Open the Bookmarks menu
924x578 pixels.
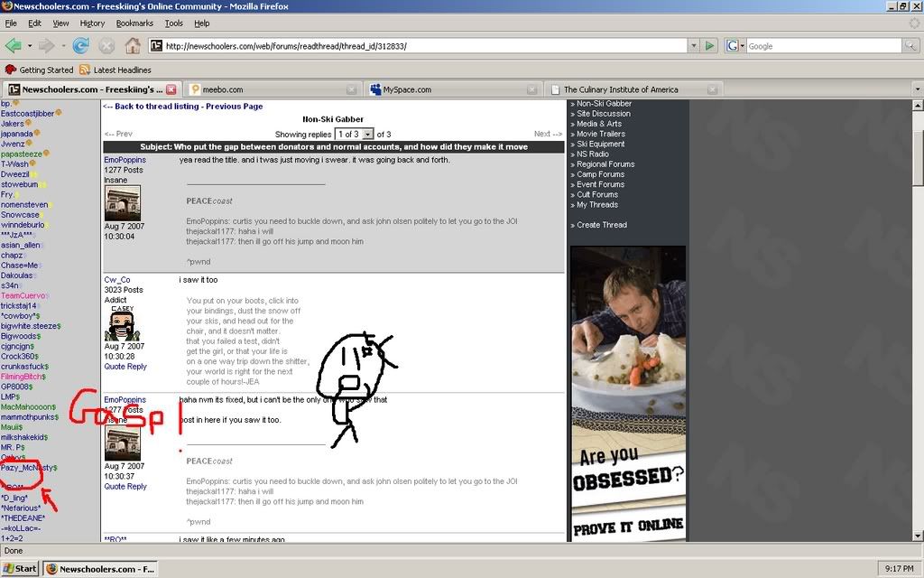pyautogui.click(x=134, y=23)
